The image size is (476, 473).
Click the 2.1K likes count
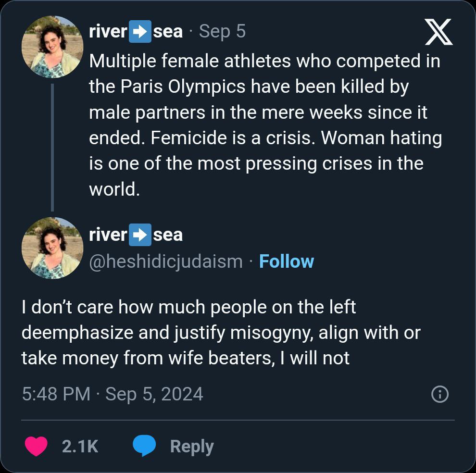point(80,447)
